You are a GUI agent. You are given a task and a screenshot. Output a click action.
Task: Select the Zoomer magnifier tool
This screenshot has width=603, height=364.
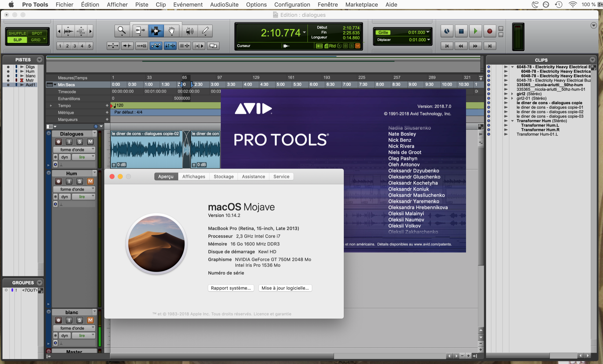point(122,30)
